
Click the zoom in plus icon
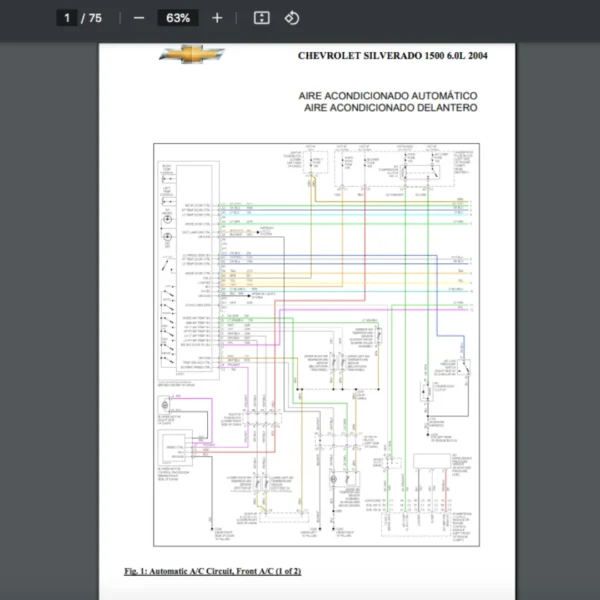coord(217,18)
